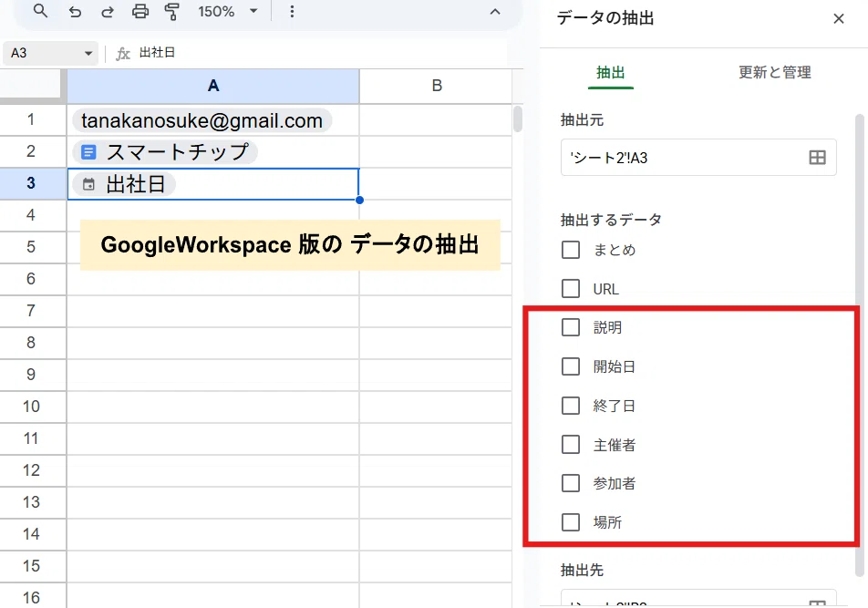Click the fill handle of cell A3
This screenshot has height=608, width=868.
(x=360, y=200)
